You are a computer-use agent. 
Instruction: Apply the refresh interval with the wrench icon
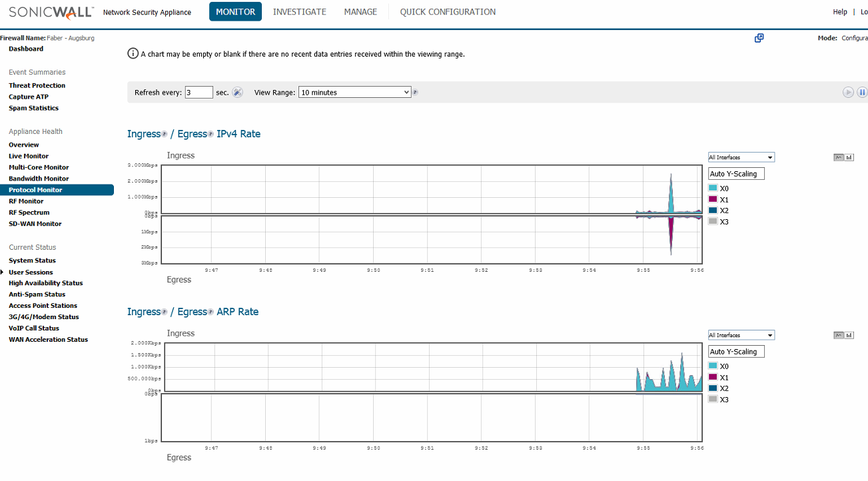click(237, 93)
